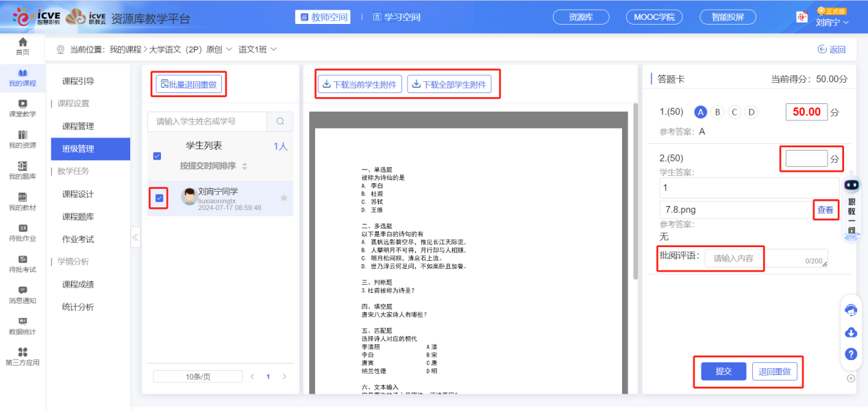
Task: Collapse the left course menu panel
Action: point(135,238)
